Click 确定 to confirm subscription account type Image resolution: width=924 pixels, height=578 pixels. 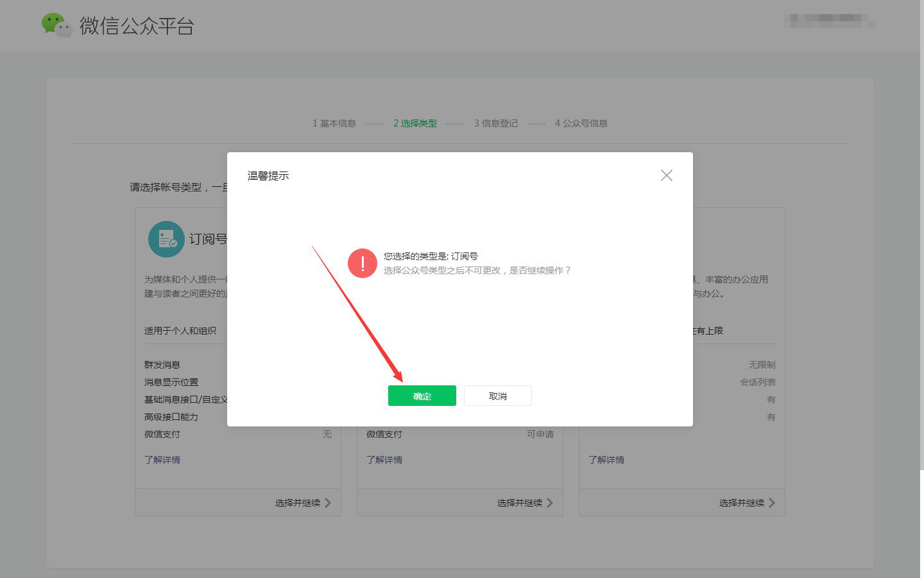pyautogui.click(x=422, y=395)
